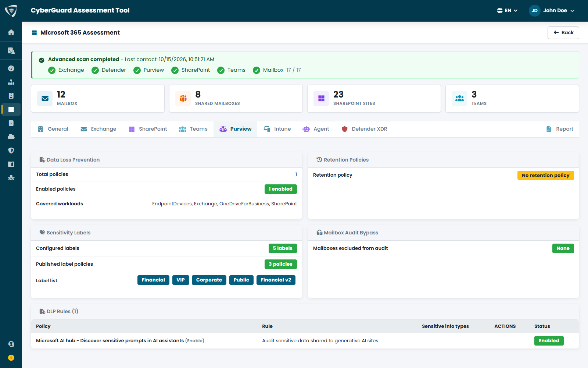Open the Report tab
Image resolution: width=588 pixels, height=368 pixels.
pos(560,129)
